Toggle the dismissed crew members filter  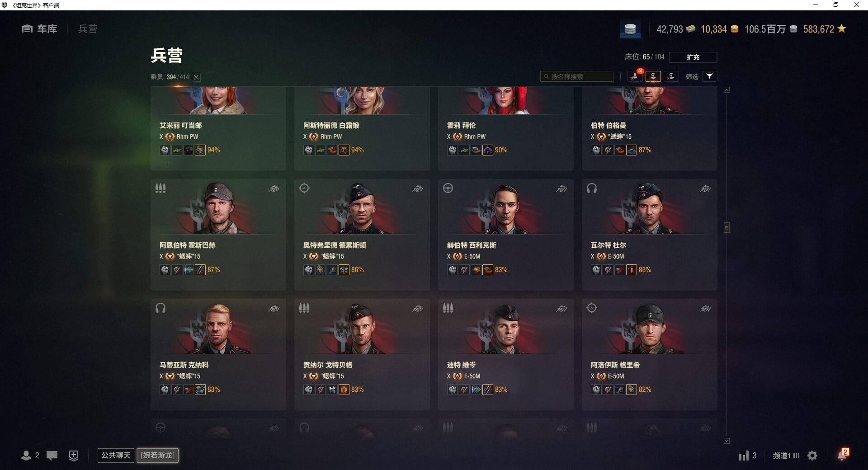coord(671,76)
